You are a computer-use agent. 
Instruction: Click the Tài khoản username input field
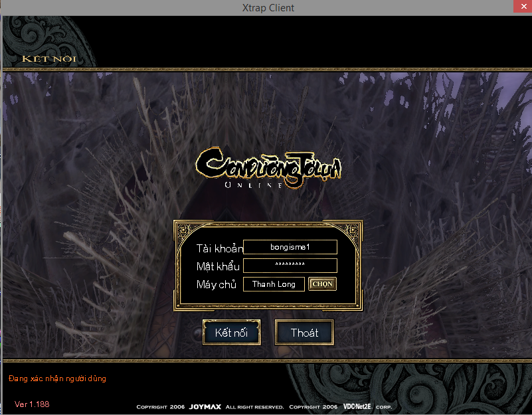(x=290, y=247)
